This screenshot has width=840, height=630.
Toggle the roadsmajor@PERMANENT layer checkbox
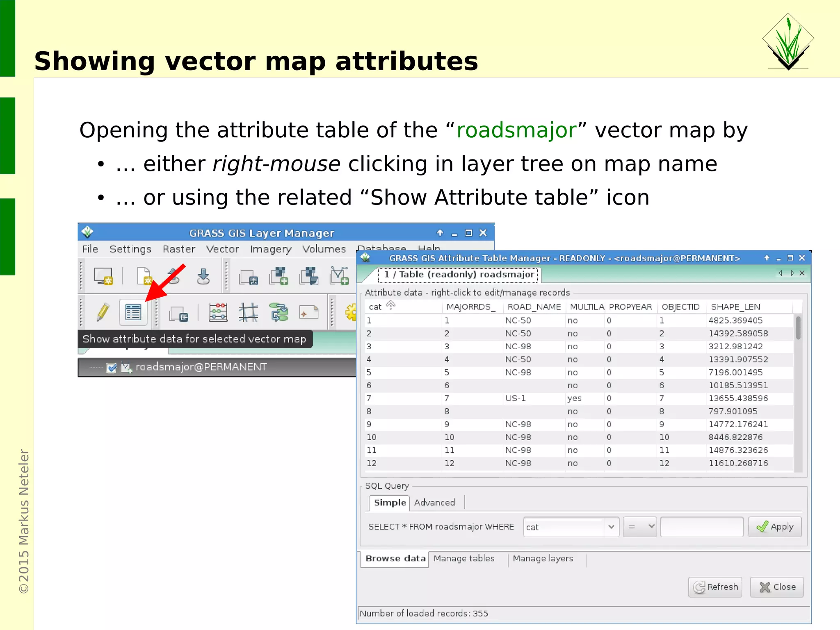pos(111,368)
